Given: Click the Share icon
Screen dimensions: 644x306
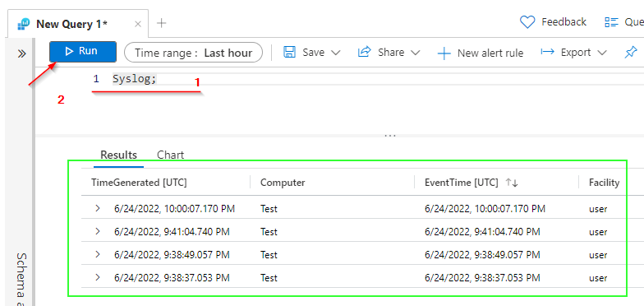Looking at the screenshot, I should click(x=365, y=52).
